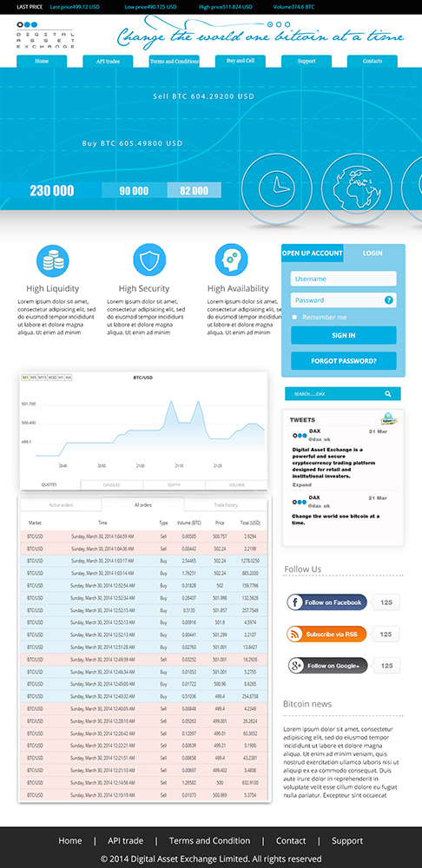The height and width of the screenshot is (868, 422).
Task: Expand the first DAX tweet
Action: (302, 484)
